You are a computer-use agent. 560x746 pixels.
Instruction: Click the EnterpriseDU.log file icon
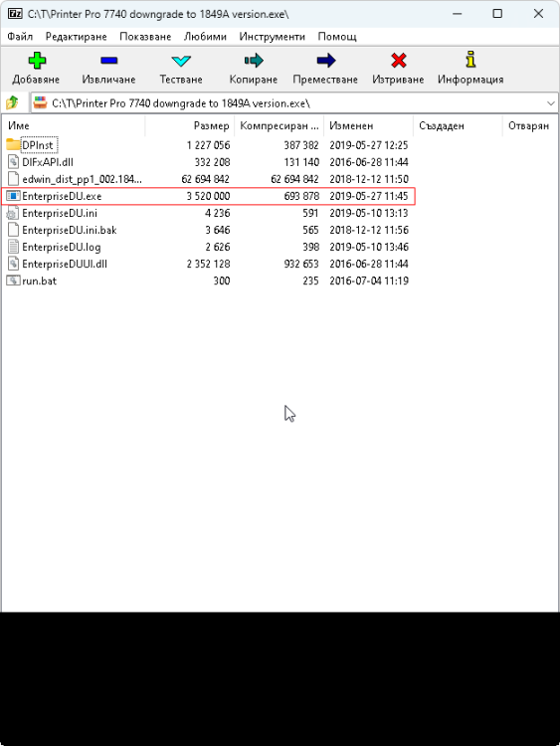tap(14, 247)
